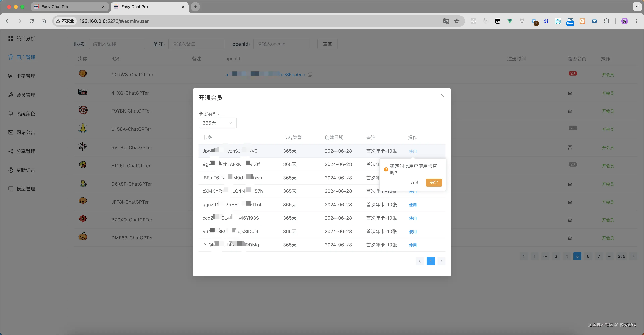Open the Google Translate icon in address bar
The image size is (644, 335).
click(x=446, y=21)
